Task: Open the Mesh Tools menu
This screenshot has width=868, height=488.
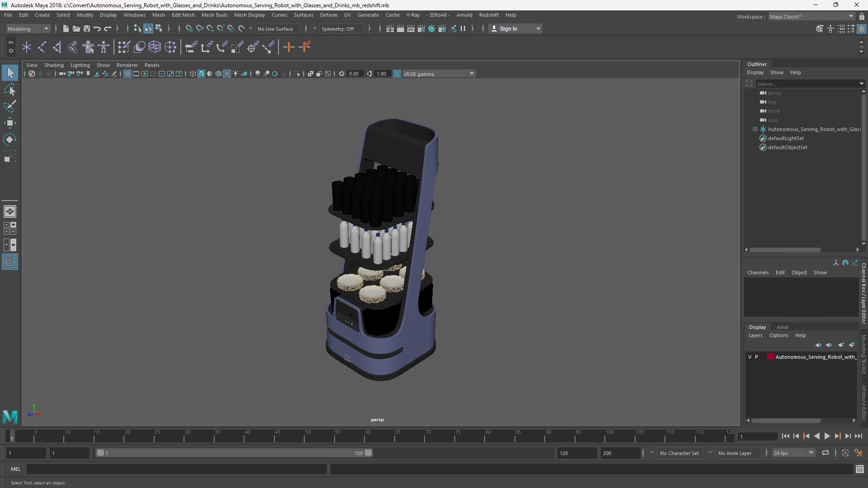Action: [x=214, y=15]
